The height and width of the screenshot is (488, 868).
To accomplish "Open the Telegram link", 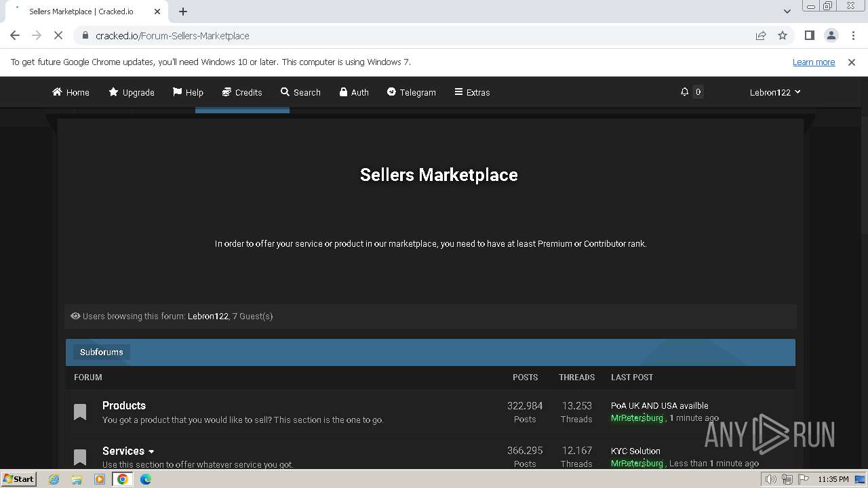I will pos(411,92).
